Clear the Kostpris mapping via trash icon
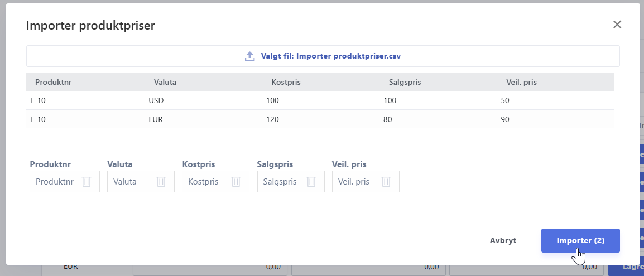 click(236, 182)
